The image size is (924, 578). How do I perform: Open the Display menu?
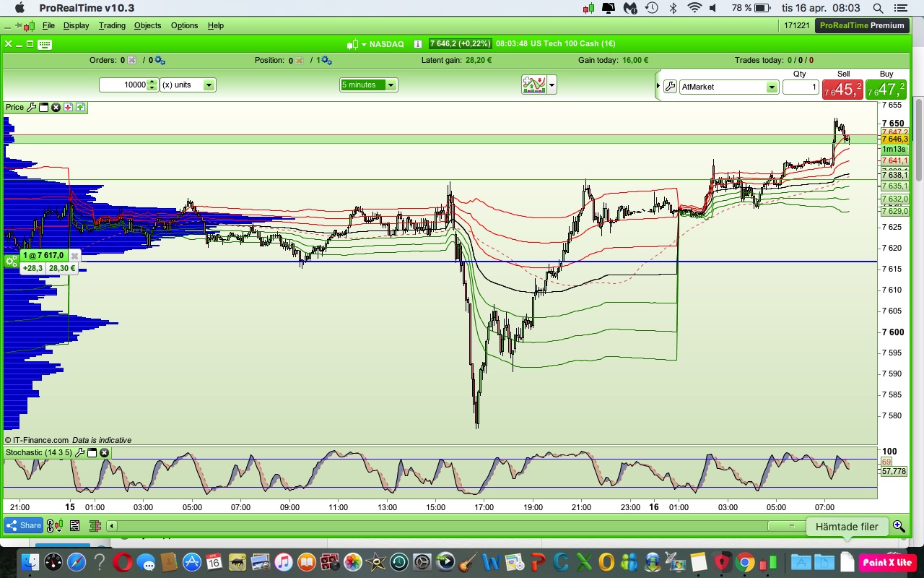click(x=76, y=25)
